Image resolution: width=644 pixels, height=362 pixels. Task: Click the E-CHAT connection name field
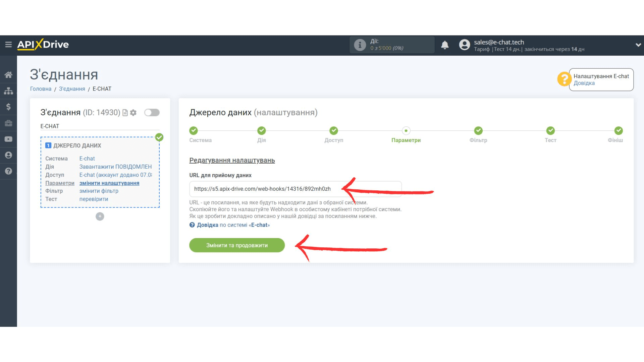[x=100, y=126]
